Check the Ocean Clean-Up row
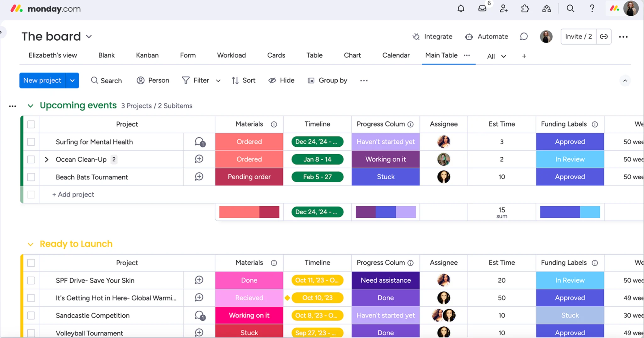 (31, 160)
